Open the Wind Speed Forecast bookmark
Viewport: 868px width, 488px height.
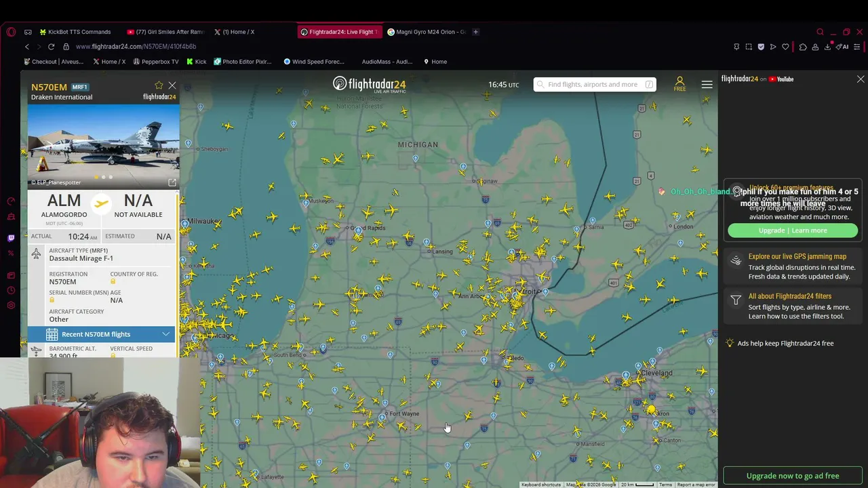[x=314, y=62]
